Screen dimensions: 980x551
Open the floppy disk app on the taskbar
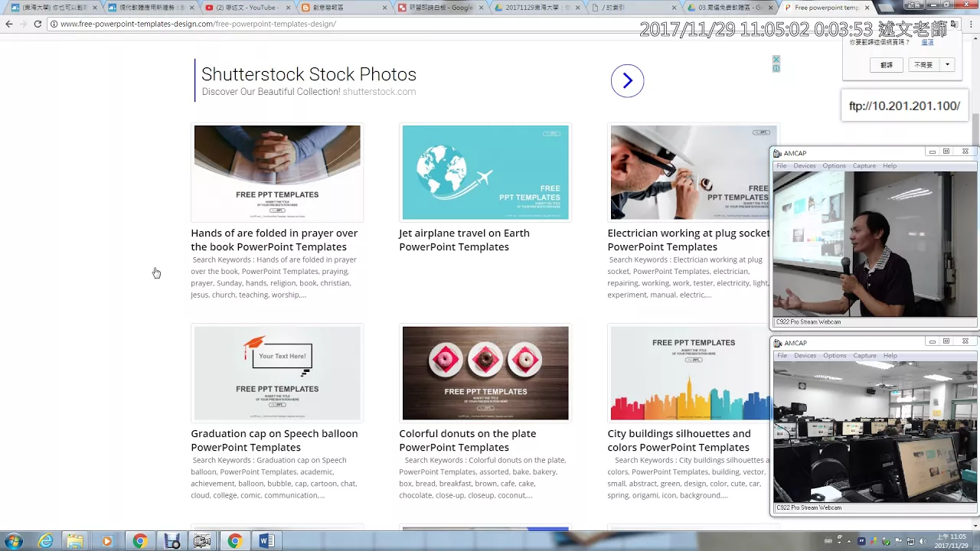coord(171,541)
